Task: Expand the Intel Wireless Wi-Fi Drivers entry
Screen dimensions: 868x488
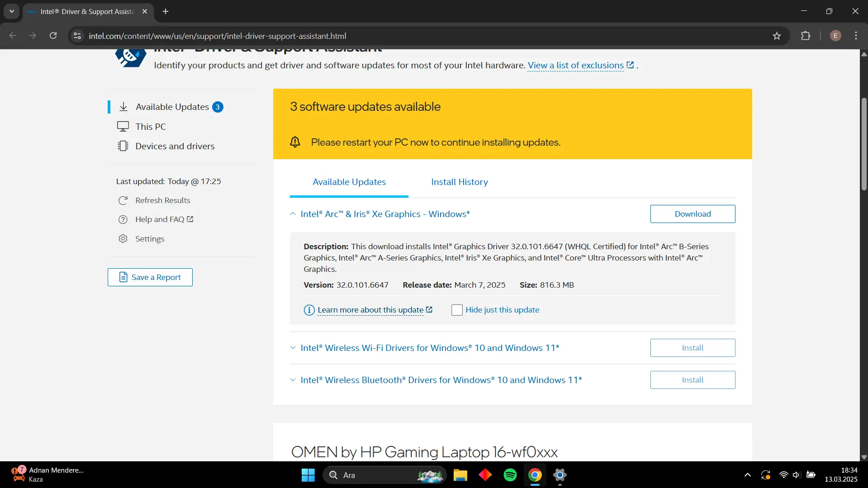Action: coord(293,348)
